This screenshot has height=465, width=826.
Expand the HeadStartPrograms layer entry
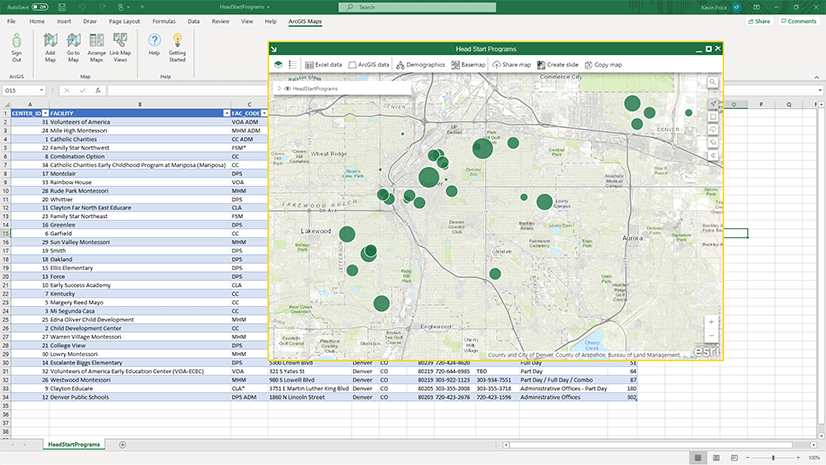click(279, 89)
